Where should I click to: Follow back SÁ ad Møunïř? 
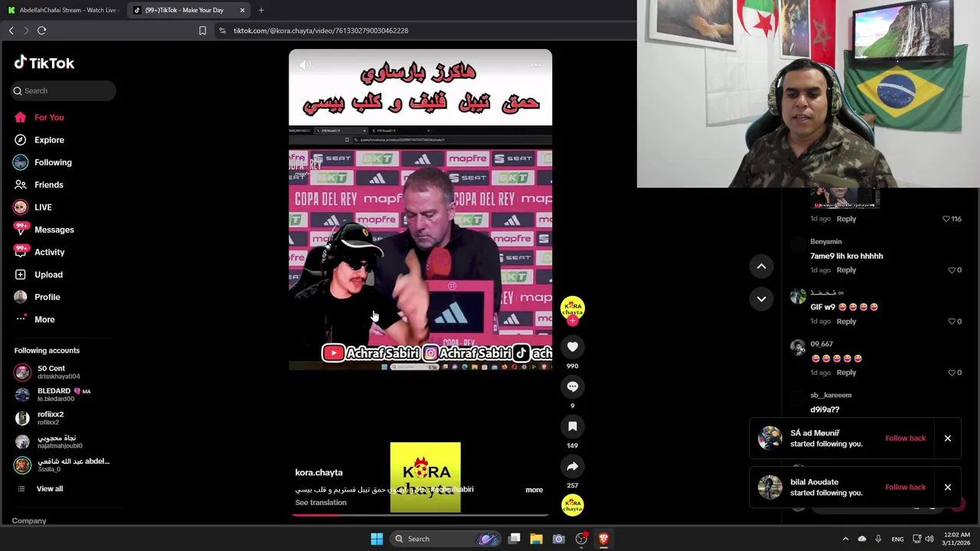(906, 439)
